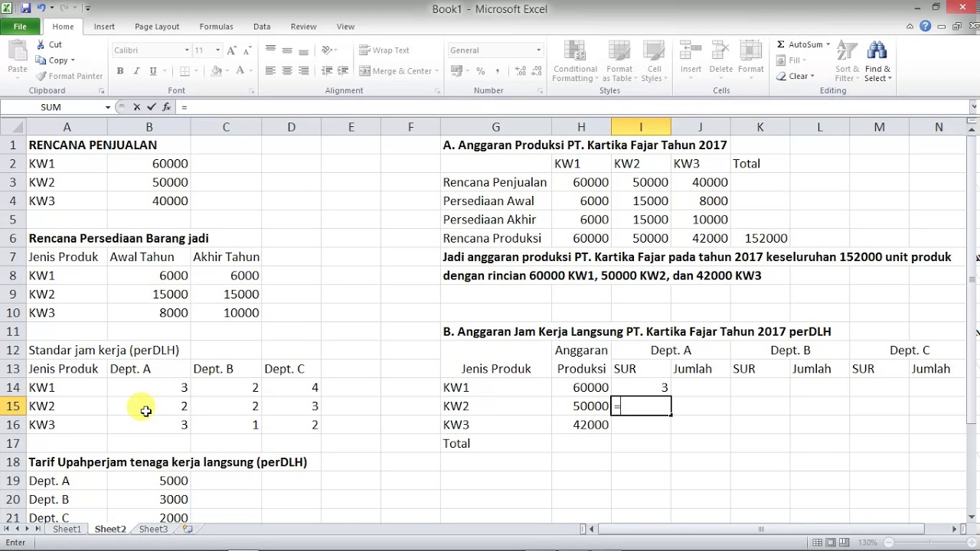Click the AutoSum sigma button
Image resolution: width=980 pixels, height=551 pixels.
coord(799,44)
